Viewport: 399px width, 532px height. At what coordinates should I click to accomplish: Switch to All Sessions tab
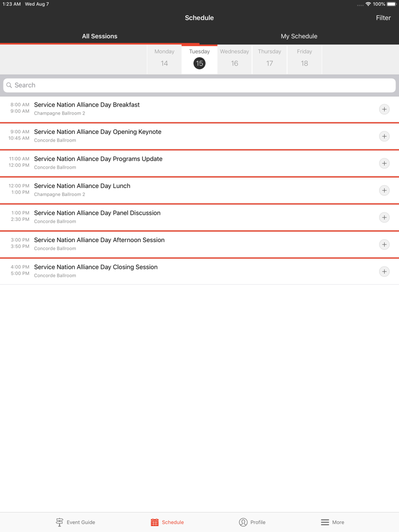100,36
